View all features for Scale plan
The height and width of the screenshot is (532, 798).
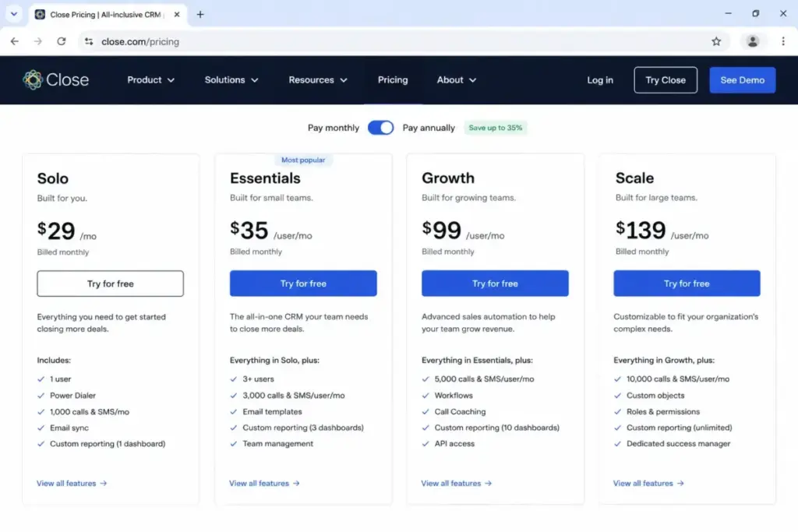(648, 483)
